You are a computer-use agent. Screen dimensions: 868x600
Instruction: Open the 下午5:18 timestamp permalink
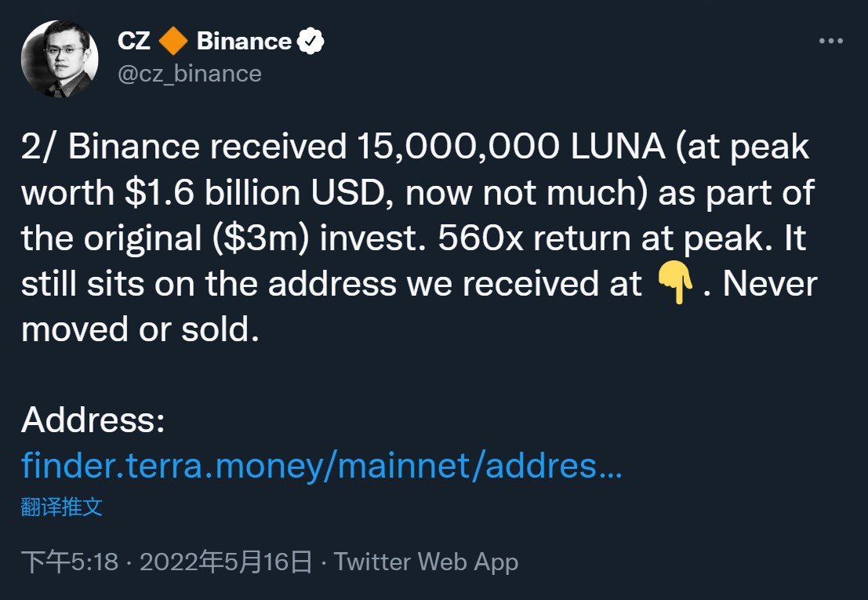click(x=69, y=562)
